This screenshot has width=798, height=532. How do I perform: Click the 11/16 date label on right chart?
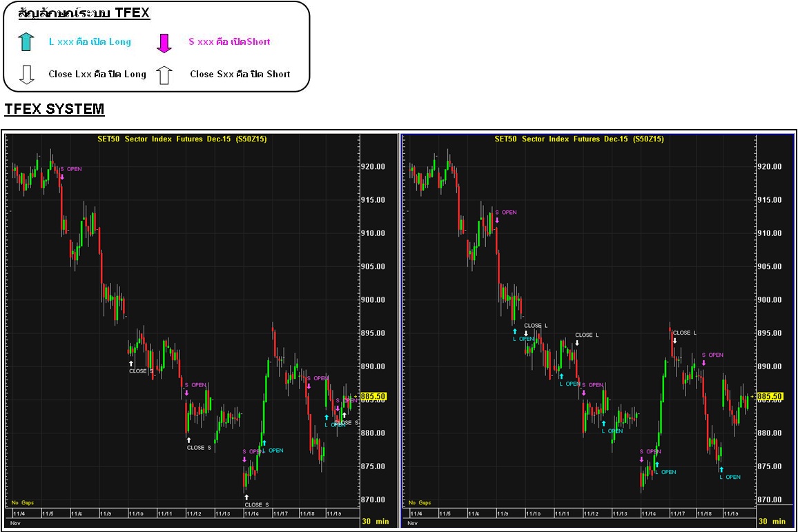coord(649,513)
